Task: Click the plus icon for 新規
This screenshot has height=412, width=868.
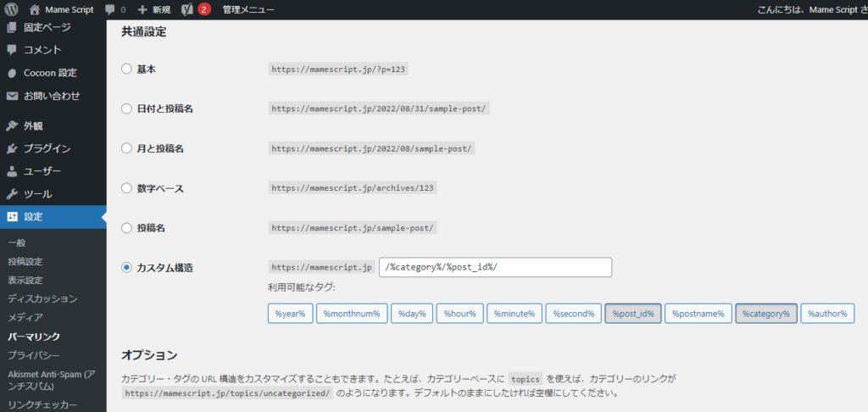Action: tap(142, 9)
